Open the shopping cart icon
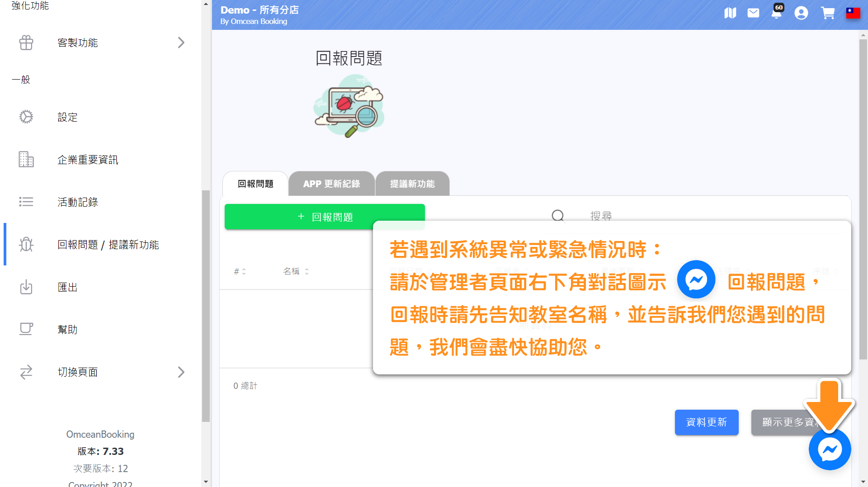The height and width of the screenshot is (487, 868). pos(827,13)
